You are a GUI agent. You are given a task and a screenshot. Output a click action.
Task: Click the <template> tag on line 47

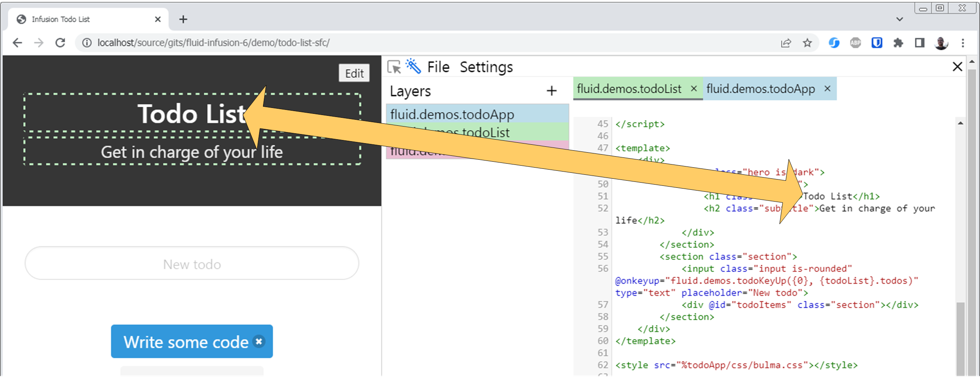coord(643,148)
